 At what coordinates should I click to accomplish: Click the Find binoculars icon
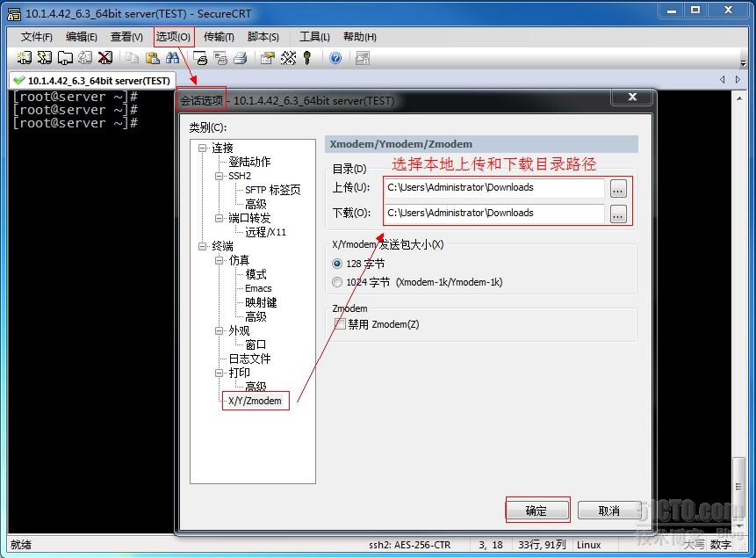172,58
